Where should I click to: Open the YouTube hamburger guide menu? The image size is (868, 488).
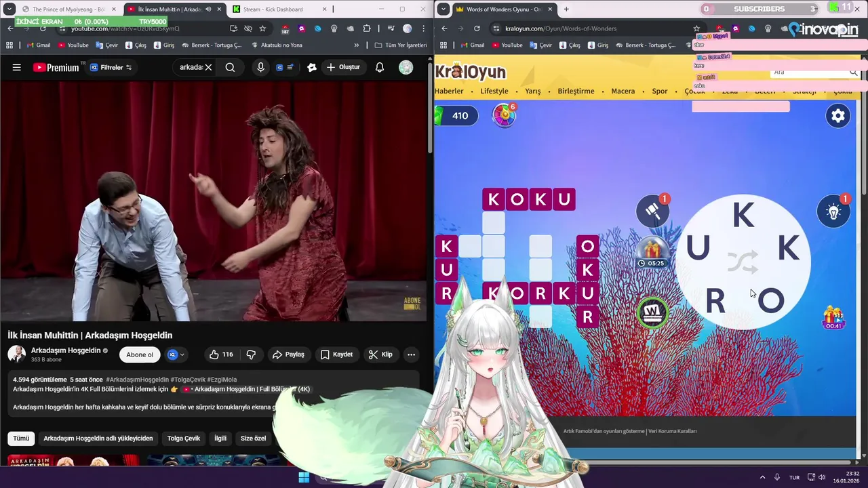click(17, 67)
